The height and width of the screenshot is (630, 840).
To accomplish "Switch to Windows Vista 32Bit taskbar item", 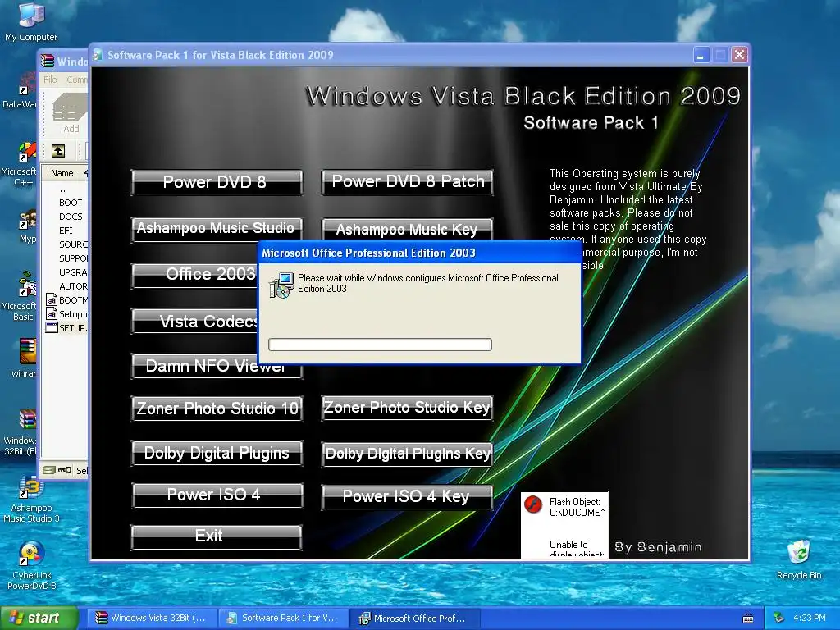I will (x=153, y=618).
